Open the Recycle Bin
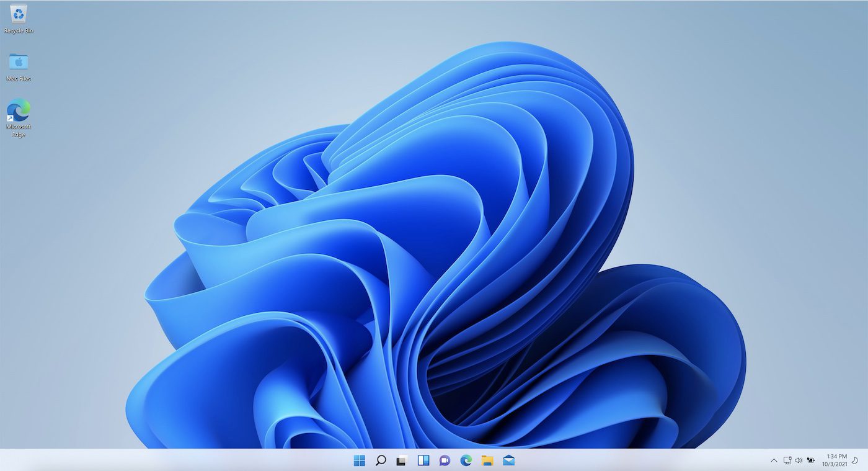The height and width of the screenshot is (471, 868). [x=17, y=16]
